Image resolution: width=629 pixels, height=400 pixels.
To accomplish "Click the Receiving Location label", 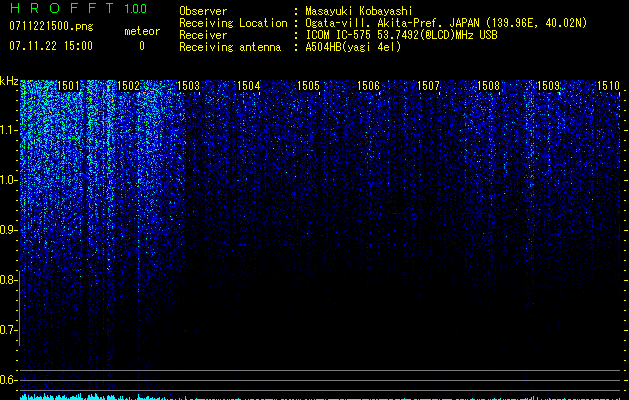I will coord(233,23).
